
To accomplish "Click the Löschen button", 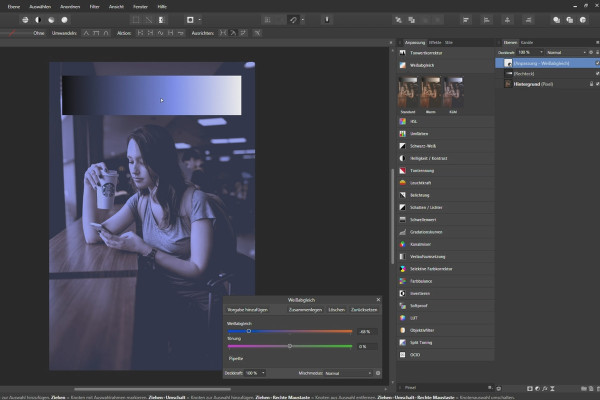I will tap(336, 310).
